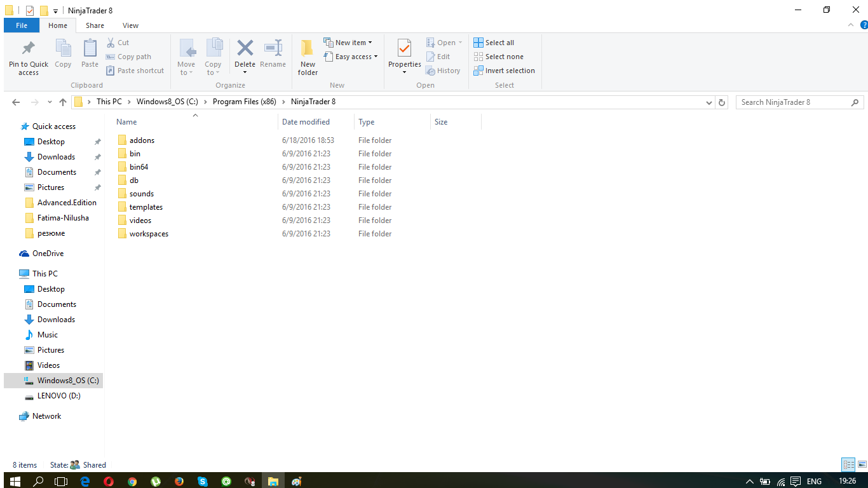Collapse the ribbon with the chevron

[x=851, y=25]
